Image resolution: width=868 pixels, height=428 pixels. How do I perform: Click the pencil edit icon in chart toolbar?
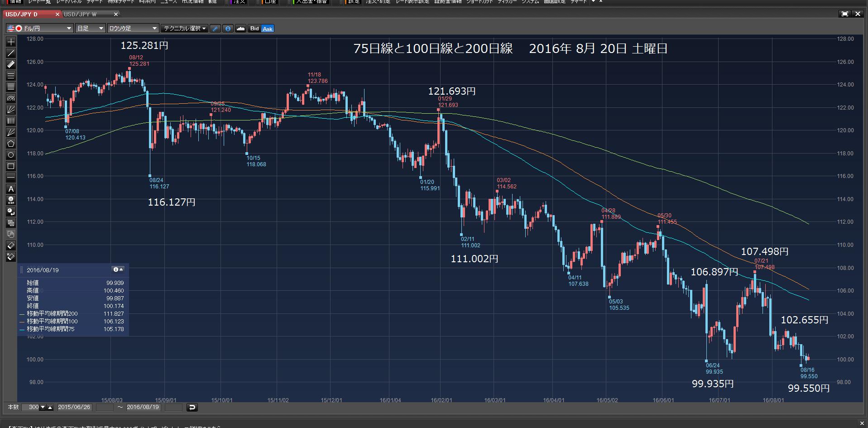[216, 29]
